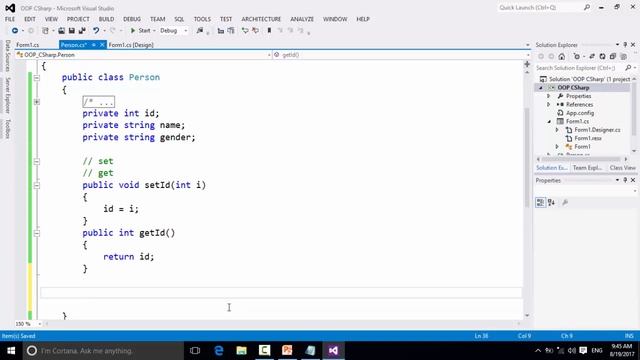Screen dimensions: 640x360
Task: Open the TEAM menu
Action: coord(158,19)
